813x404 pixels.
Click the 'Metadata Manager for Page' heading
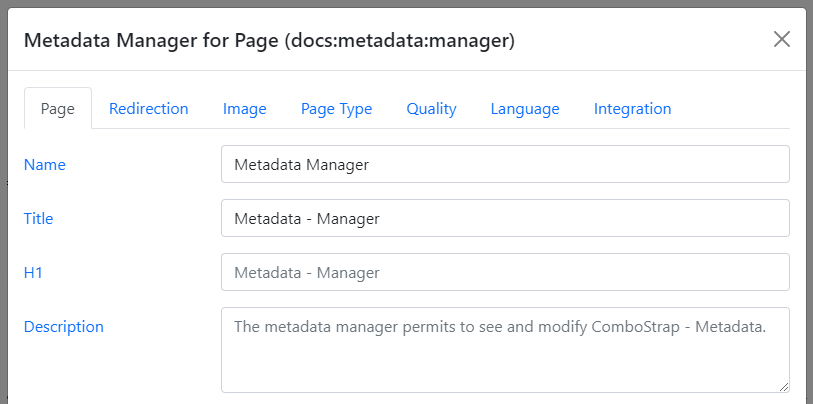tap(151, 41)
